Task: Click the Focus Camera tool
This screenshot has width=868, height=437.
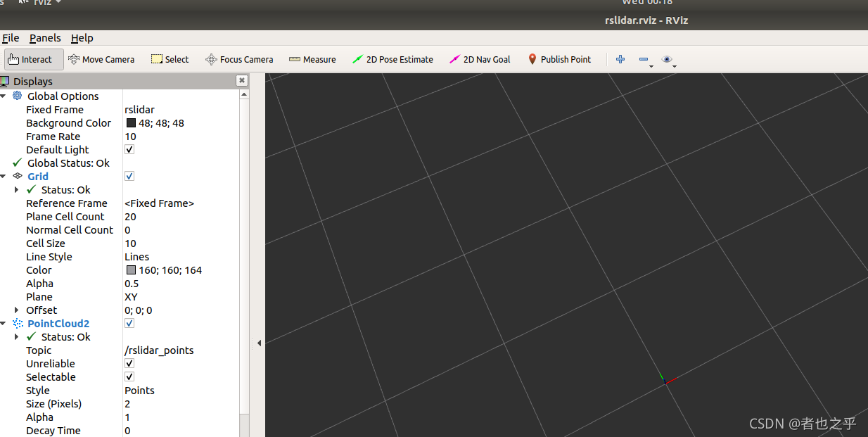Action: [239, 60]
